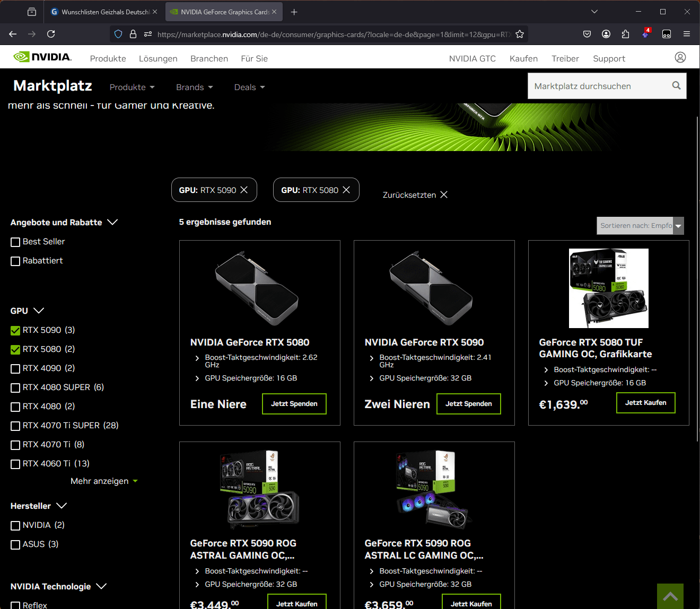Click the site permissions icon in address bar
This screenshot has width=700, height=609.
[x=148, y=34]
